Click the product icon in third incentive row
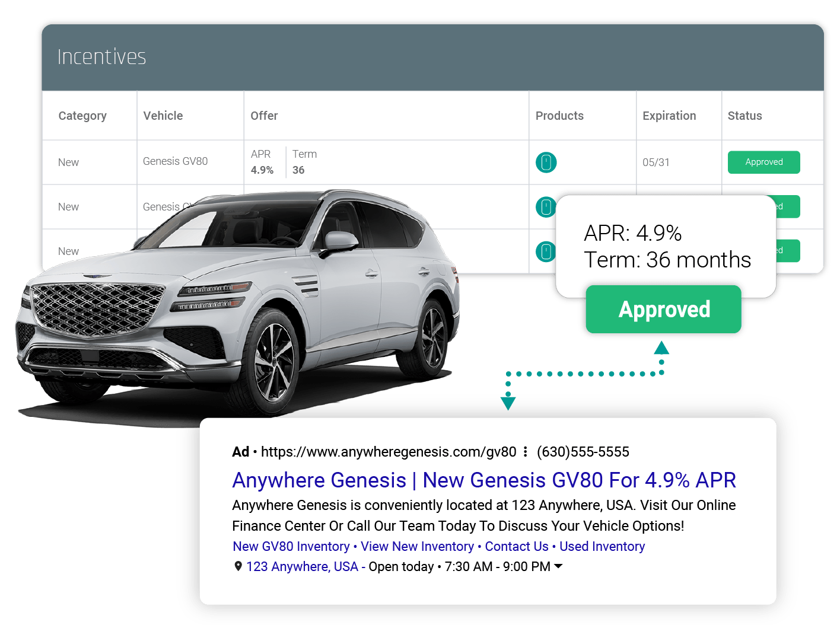Image resolution: width=840 pixels, height=625 pixels. point(546,251)
